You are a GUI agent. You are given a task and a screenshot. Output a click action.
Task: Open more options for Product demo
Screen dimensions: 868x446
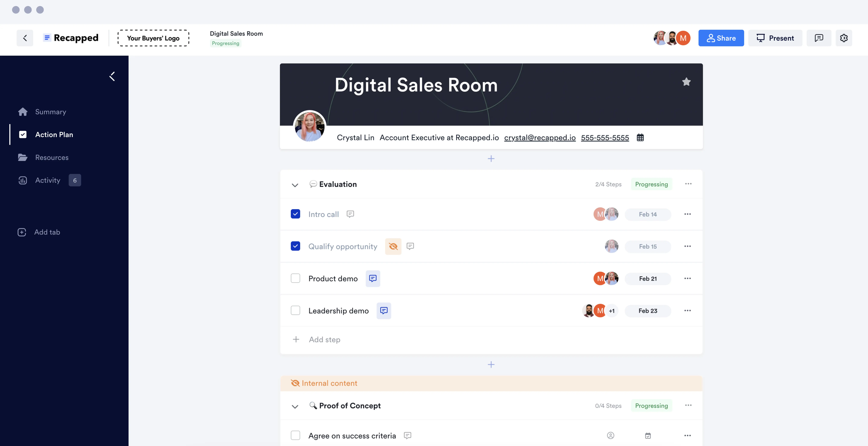tap(687, 278)
